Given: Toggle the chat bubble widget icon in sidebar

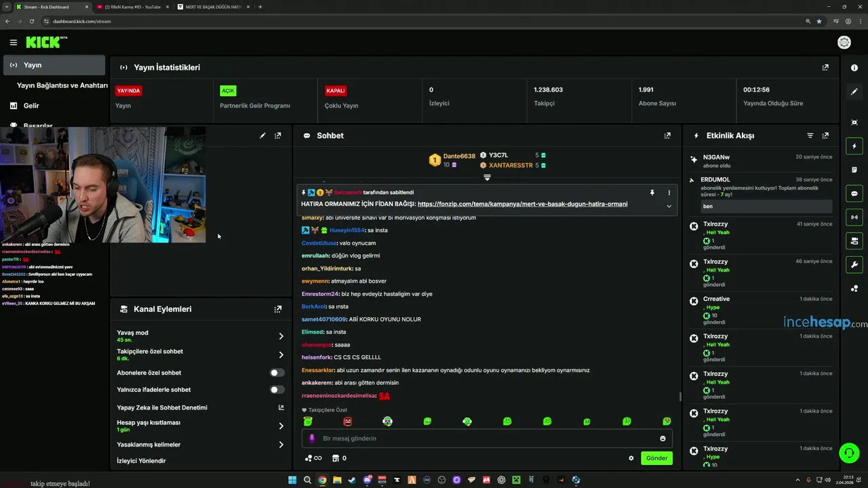Looking at the screenshot, I should (x=854, y=193).
